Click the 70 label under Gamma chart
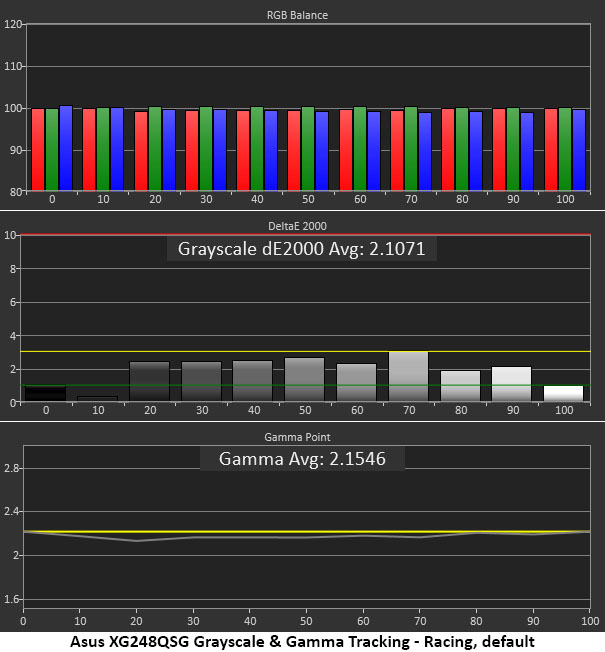The image size is (605, 652). pos(420,621)
